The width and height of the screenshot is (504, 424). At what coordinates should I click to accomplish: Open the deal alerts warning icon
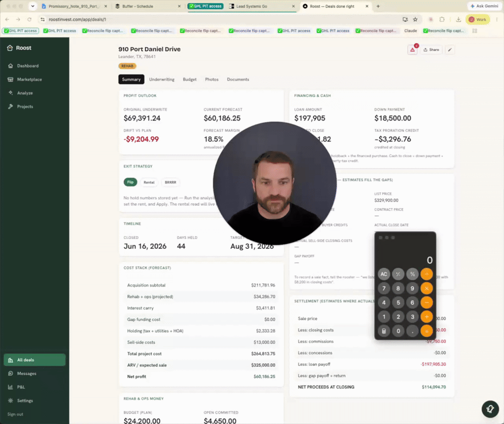point(412,50)
